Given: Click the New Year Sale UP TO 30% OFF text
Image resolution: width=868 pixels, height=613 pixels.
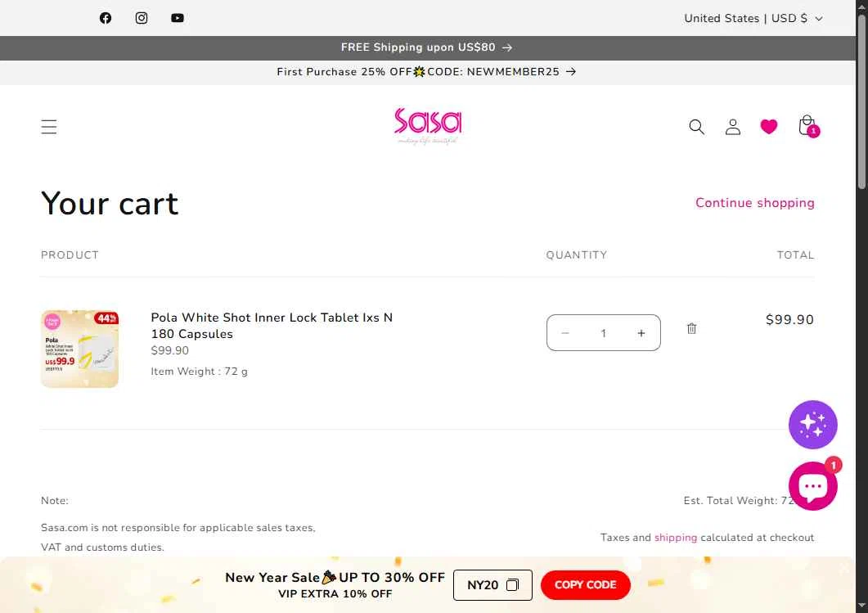Looking at the screenshot, I should [x=335, y=578].
